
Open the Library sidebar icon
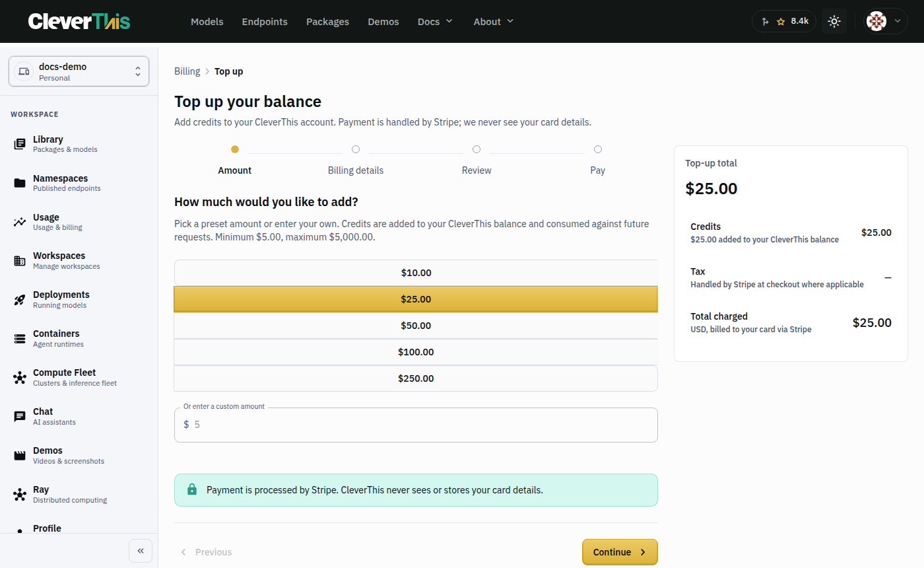(20, 144)
